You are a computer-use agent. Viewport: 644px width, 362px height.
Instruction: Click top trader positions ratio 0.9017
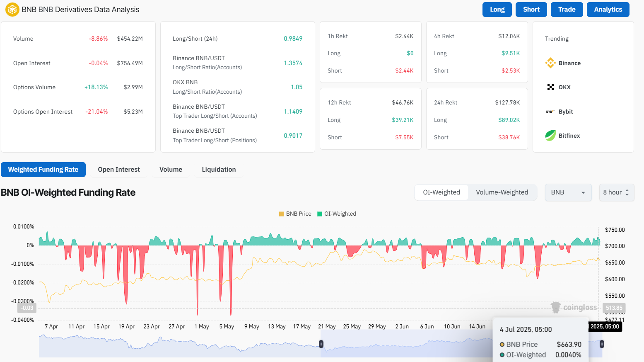[x=293, y=136]
